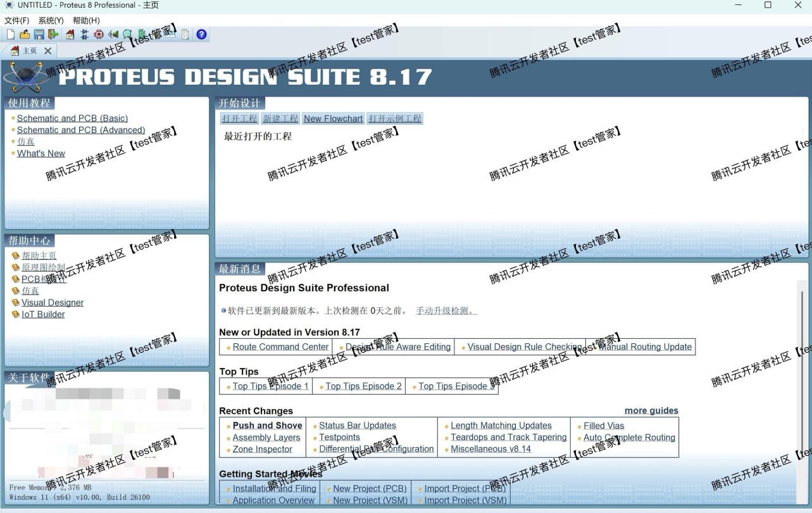The width and height of the screenshot is (812, 513).
Task: Open the Import Project (VSM) getting started movie
Action: point(465,500)
